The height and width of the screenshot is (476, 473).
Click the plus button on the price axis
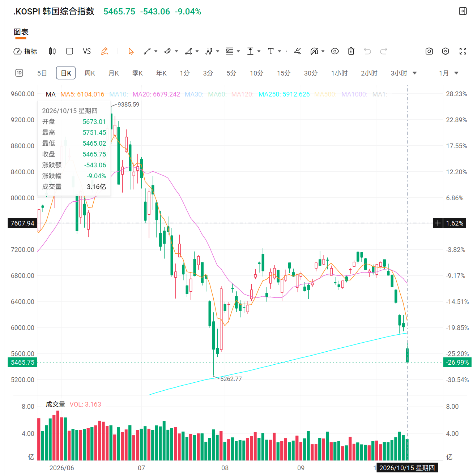click(x=438, y=223)
